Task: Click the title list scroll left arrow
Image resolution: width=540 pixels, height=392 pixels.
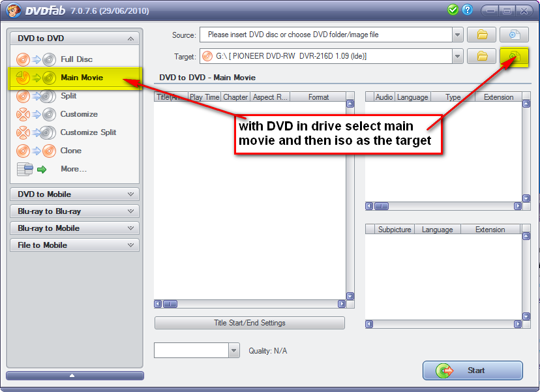Action: point(158,304)
